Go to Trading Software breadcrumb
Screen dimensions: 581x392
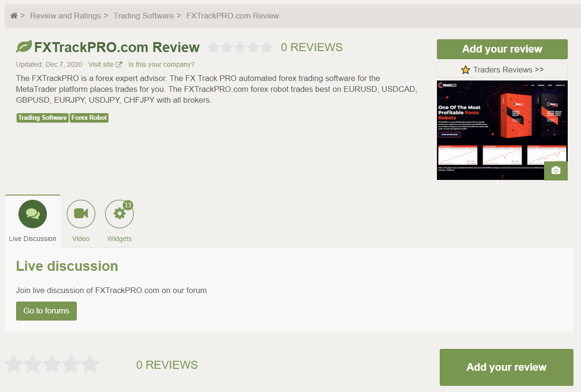coord(144,16)
